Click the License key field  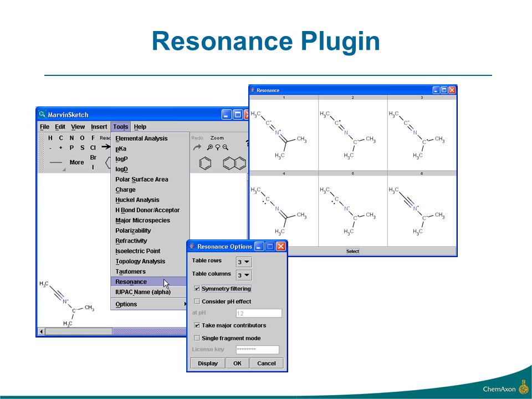[258, 350]
